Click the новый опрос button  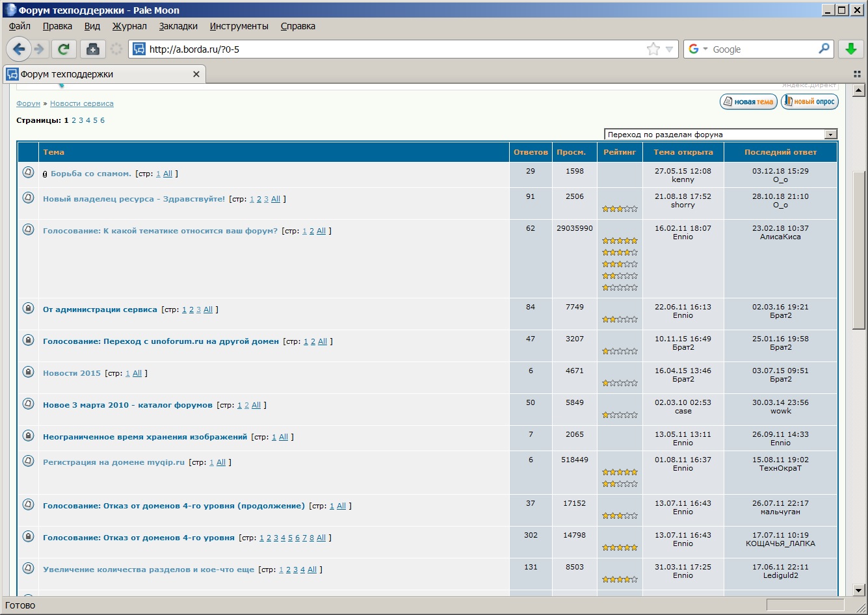(x=809, y=102)
